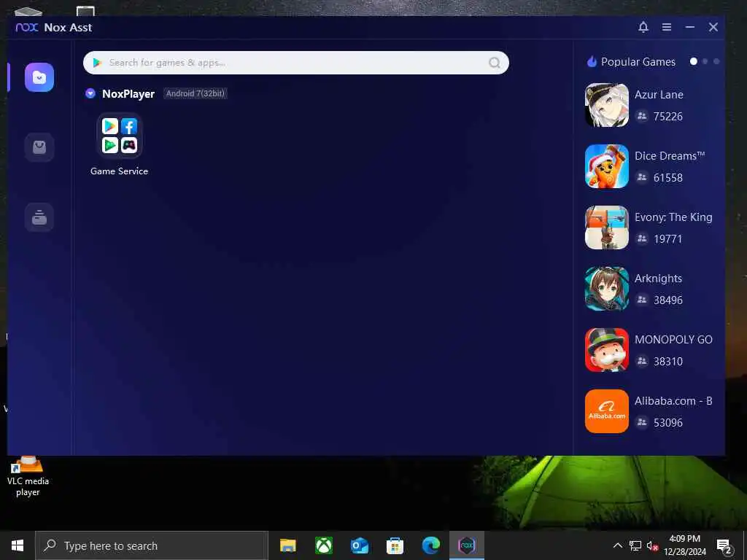Image resolution: width=747 pixels, height=560 pixels.
Task: Click the Google Play icon in search bar
Action: (97, 63)
